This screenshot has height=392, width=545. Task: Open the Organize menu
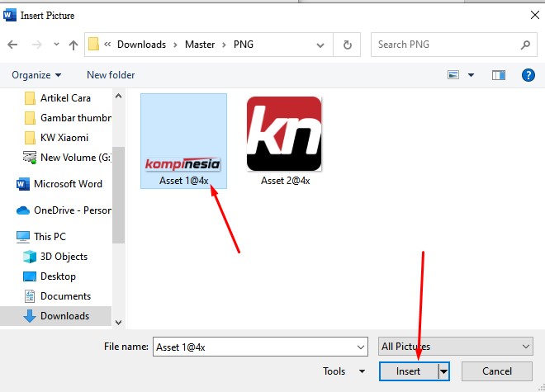click(x=36, y=75)
